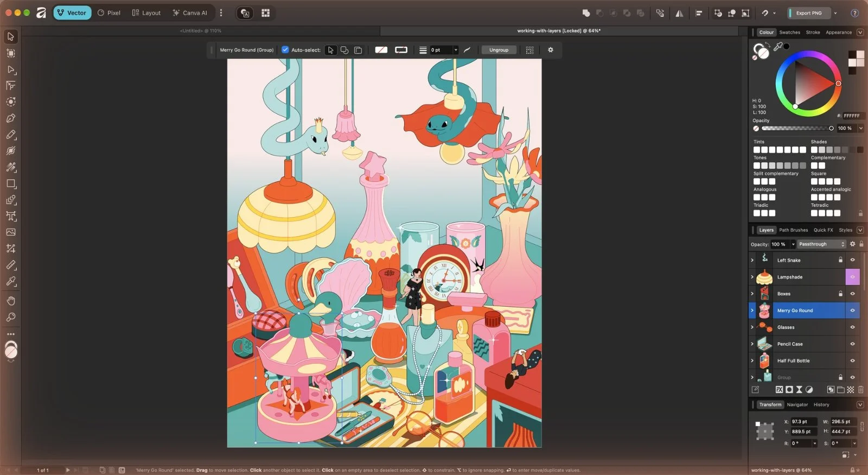
Task: Select the Place Image tool
Action: pyautogui.click(x=11, y=232)
